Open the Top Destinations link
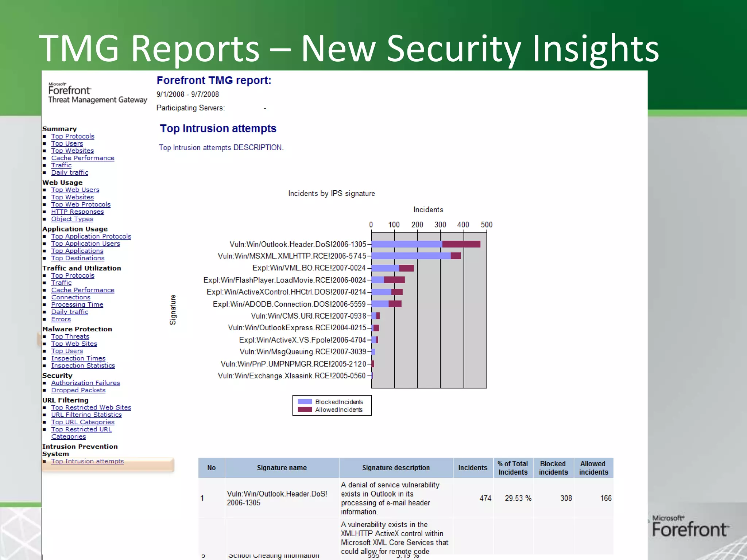This screenshot has width=747, height=560. tap(78, 258)
